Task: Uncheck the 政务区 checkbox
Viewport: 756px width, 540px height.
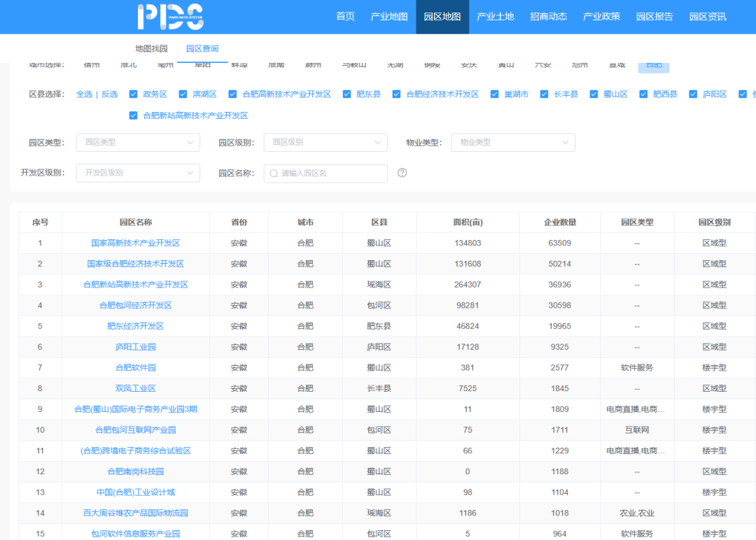Action: [134, 94]
